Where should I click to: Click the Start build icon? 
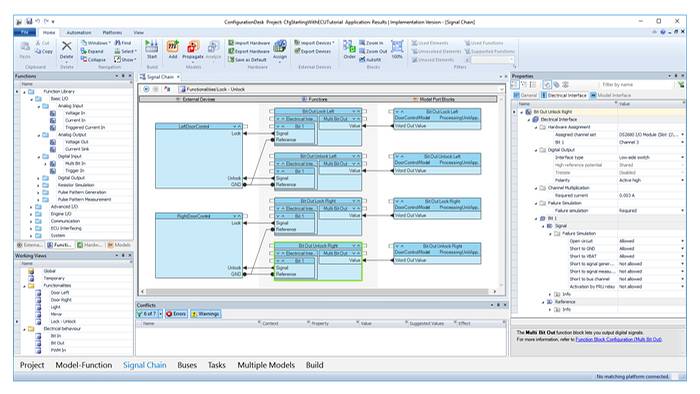[152, 46]
